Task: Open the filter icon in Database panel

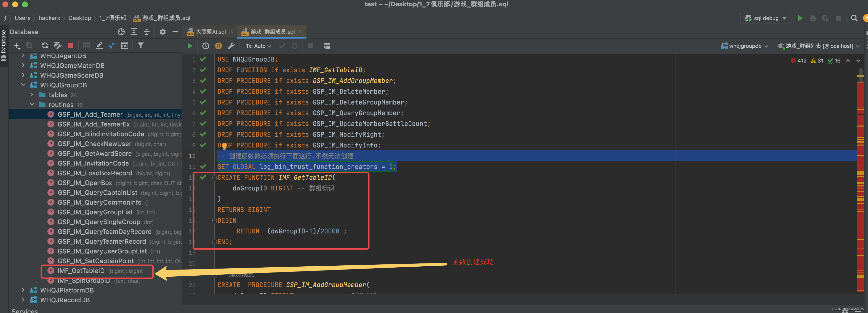Action: click(x=141, y=45)
